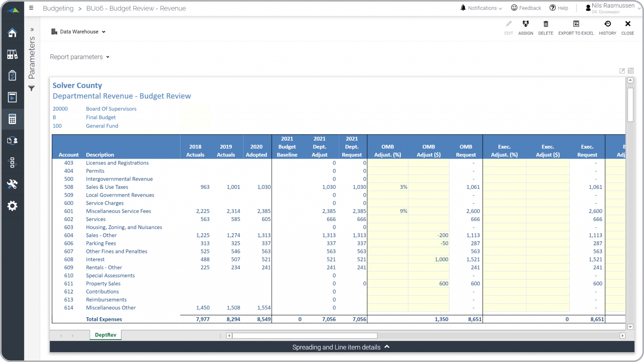Delete the report using trash icon
The width and height of the screenshot is (644, 362).
pyautogui.click(x=546, y=27)
